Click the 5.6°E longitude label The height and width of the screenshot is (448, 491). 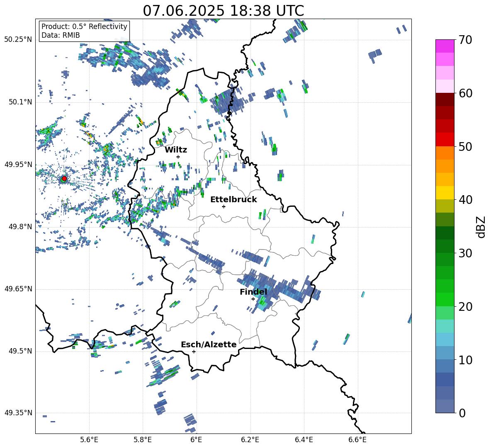(x=89, y=440)
